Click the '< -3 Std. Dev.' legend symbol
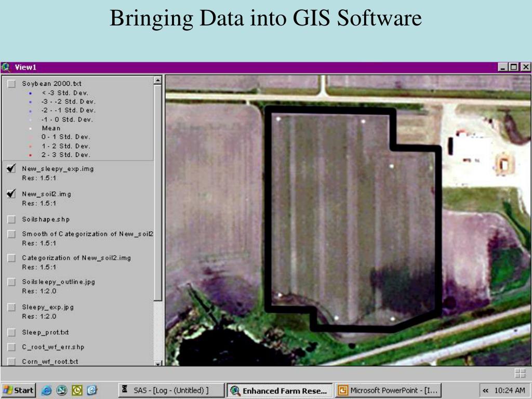The width and height of the screenshot is (532, 399). [31, 93]
